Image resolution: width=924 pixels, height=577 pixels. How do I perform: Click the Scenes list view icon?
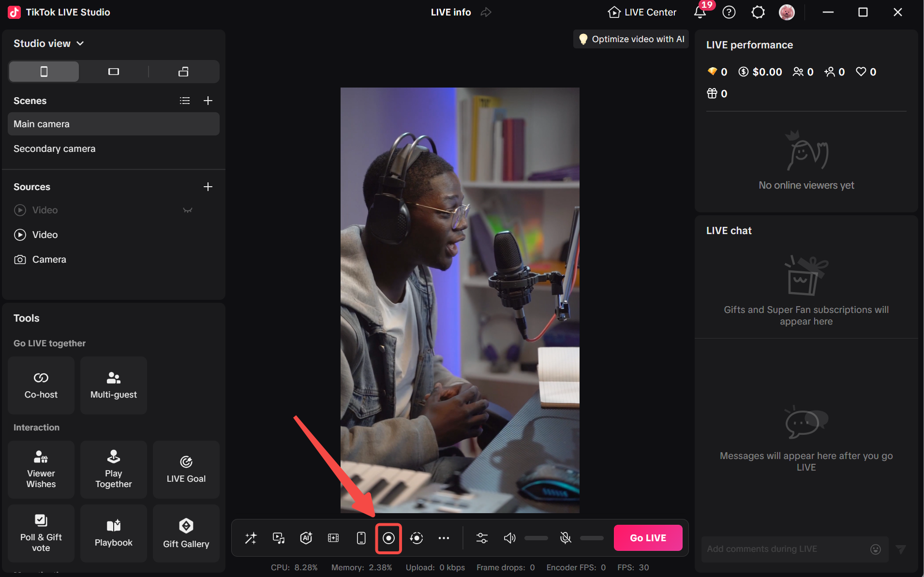[185, 101]
